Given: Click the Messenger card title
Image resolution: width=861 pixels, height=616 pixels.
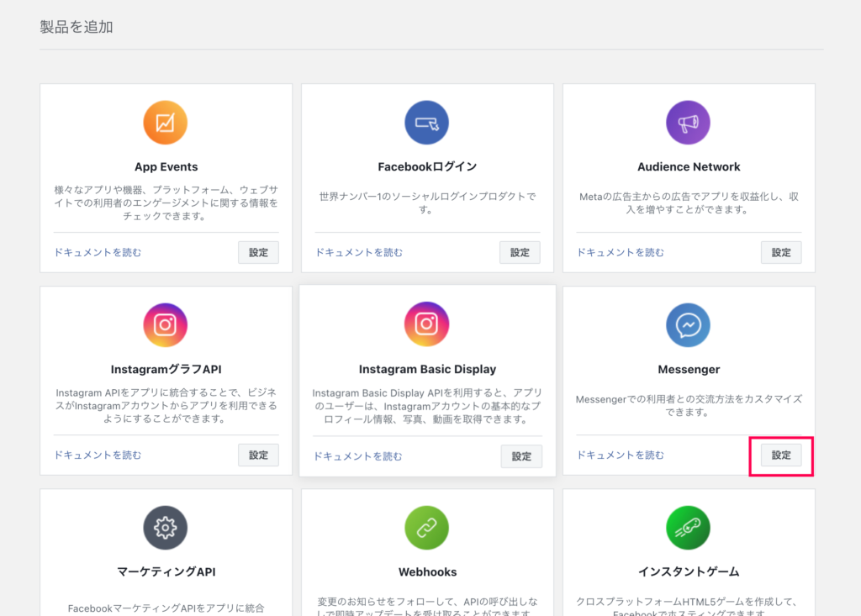Looking at the screenshot, I should [x=689, y=370].
